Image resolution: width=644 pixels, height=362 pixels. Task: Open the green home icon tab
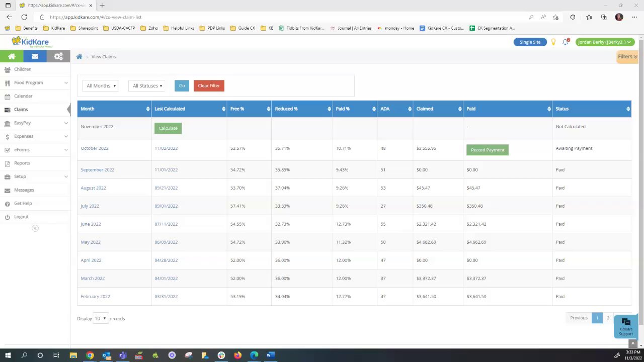(x=12, y=56)
